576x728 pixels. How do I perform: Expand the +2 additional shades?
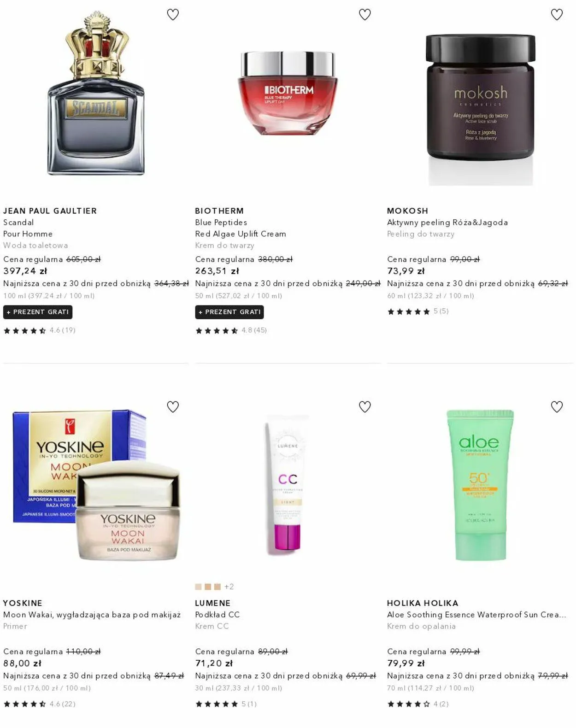tap(229, 587)
